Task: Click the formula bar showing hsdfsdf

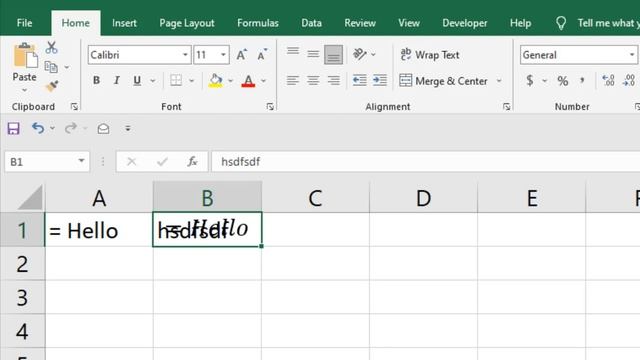Action: (425, 162)
